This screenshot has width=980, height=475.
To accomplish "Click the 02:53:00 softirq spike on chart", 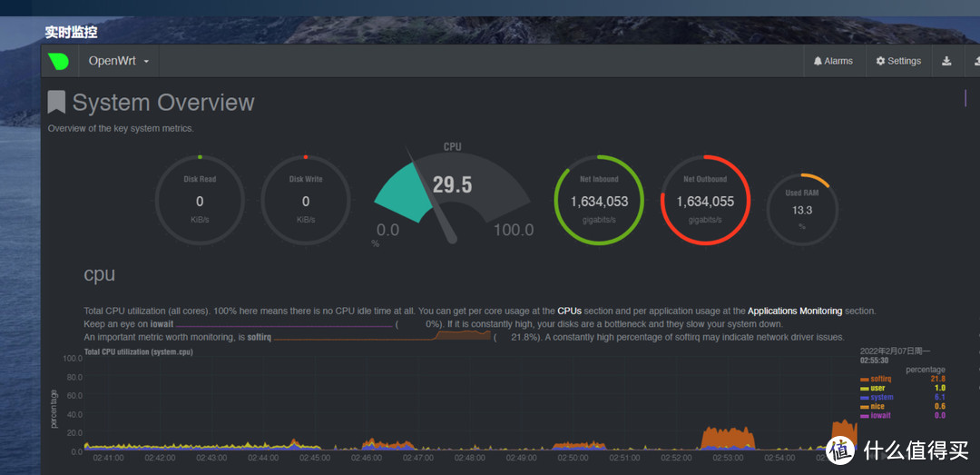I will pyautogui.click(x=727, y=438).
